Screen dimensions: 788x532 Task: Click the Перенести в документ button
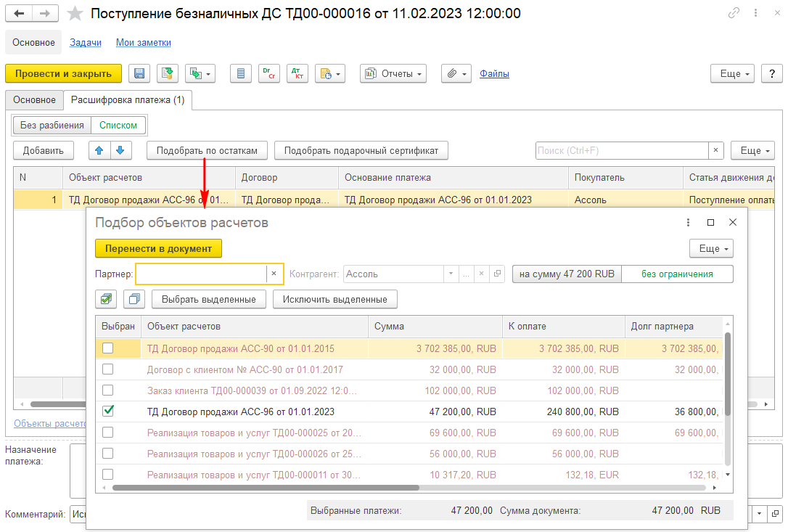[158, 248]
